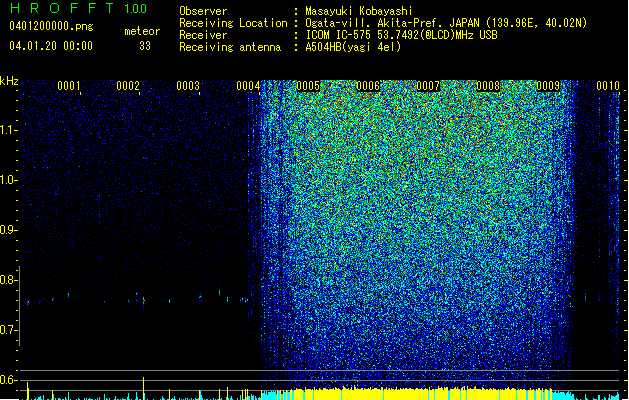629x400 pixels.
Task: Click the 'meteor' label
Action: pos(142,31)
